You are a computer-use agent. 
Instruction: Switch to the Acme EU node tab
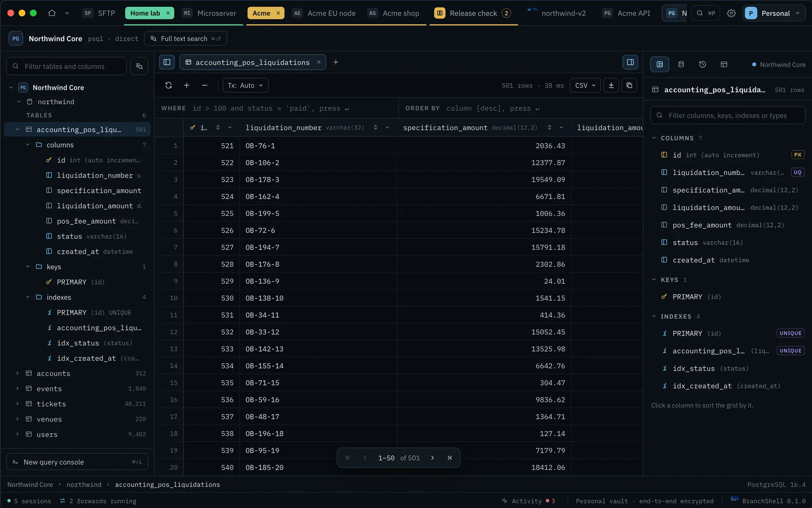point(324,13)
